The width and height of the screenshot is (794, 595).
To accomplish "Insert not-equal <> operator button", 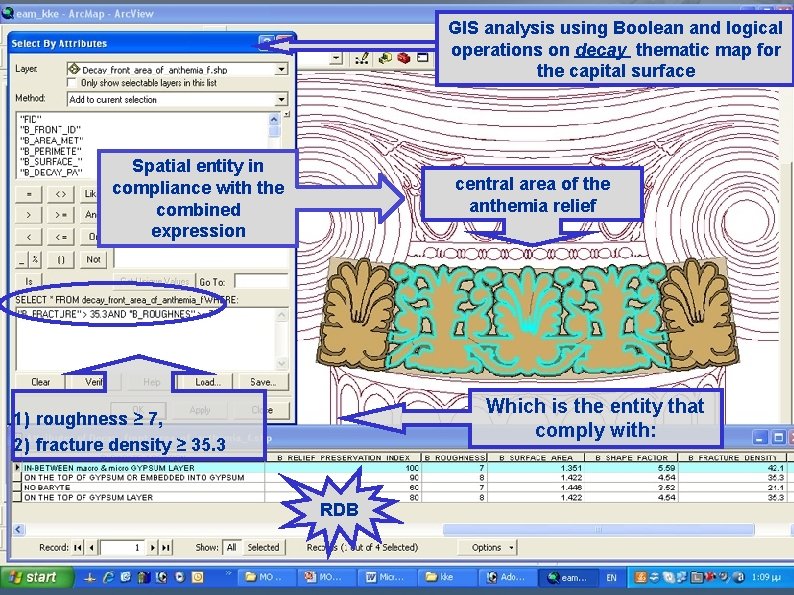I will [x=61, y=193].
